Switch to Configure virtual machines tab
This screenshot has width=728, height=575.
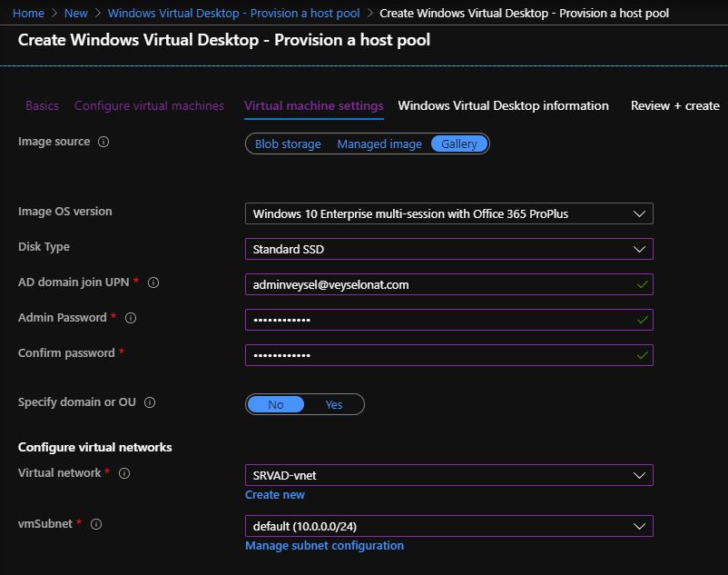[149, 106]
